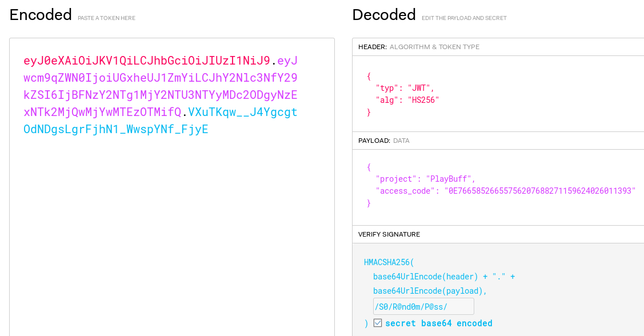Select the Verify Signature section title

pos(389,234)
